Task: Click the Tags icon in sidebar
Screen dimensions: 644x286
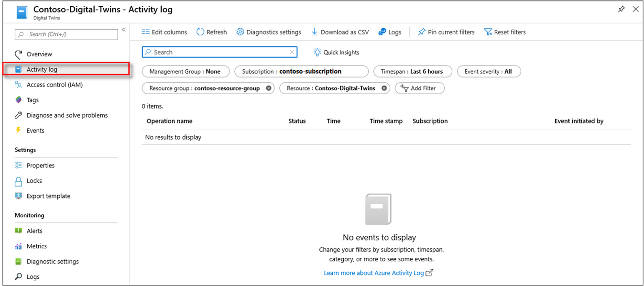Action: click(19, 100)
